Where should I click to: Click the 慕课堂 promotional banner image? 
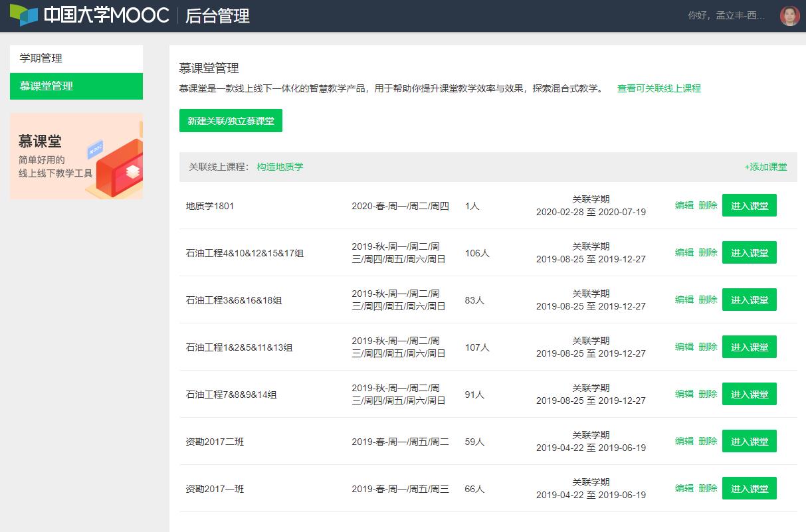coord(76,156)
